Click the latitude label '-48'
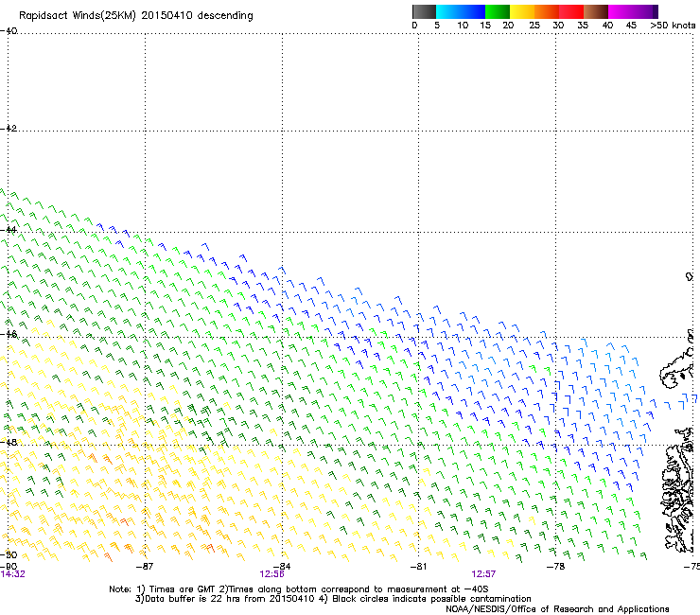This screenshot has height=615, width=700. pyautogui.click(x=9, y=442)
